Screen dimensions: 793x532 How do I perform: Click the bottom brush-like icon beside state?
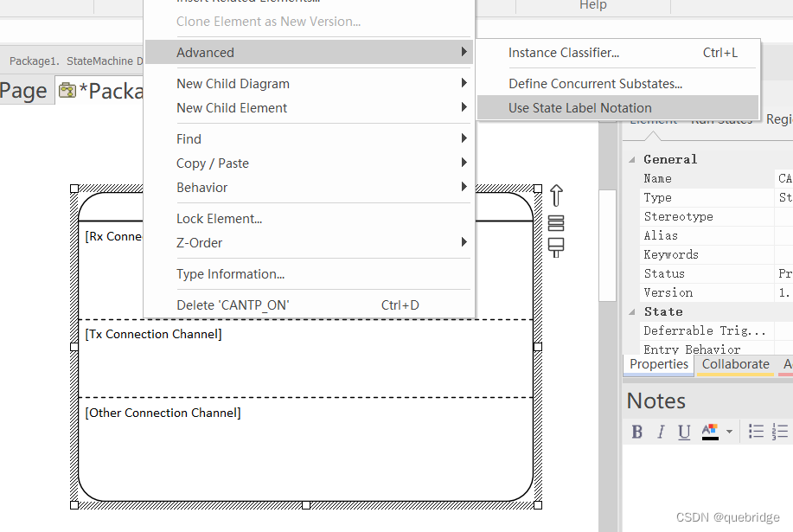click(x=556, y=247)
